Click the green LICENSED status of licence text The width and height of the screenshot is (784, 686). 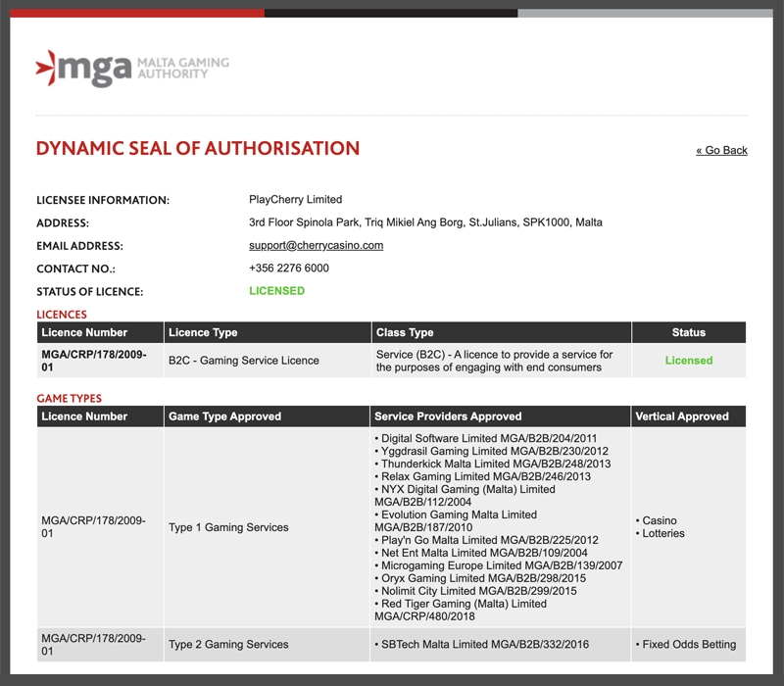tap(276, 291)
